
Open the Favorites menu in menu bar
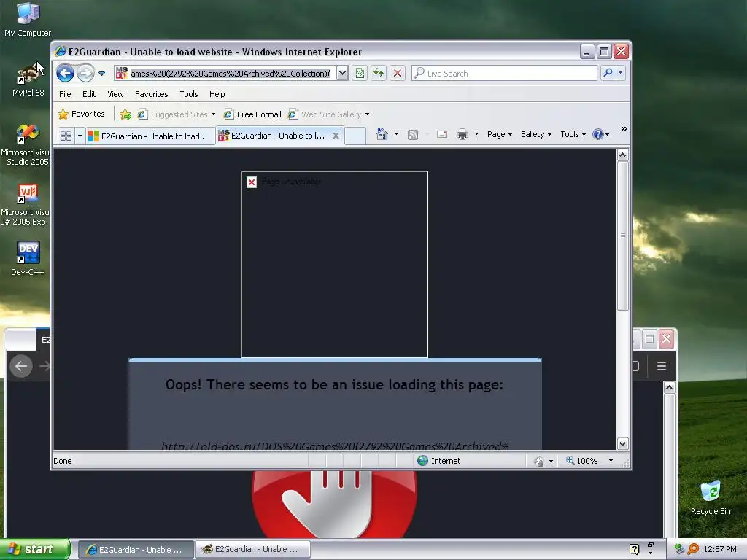click(x=152, y=94)
